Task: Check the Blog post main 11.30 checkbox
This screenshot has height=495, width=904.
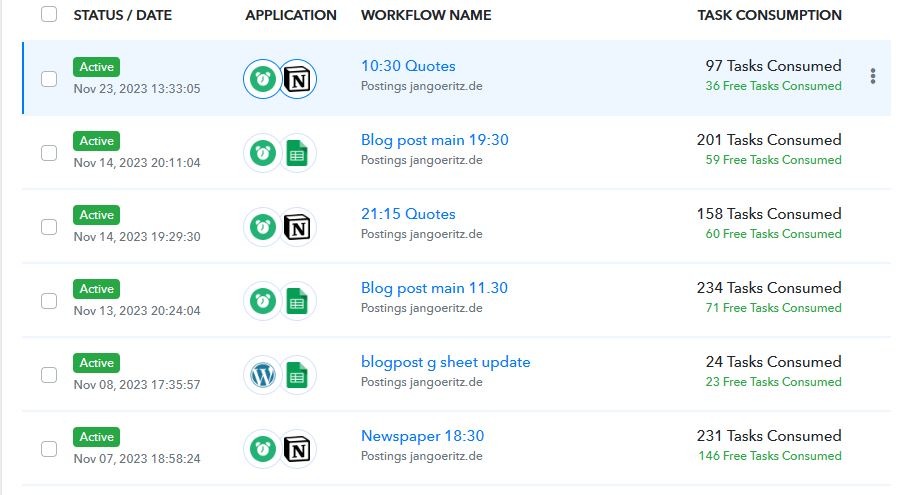Action: (49, 301)
